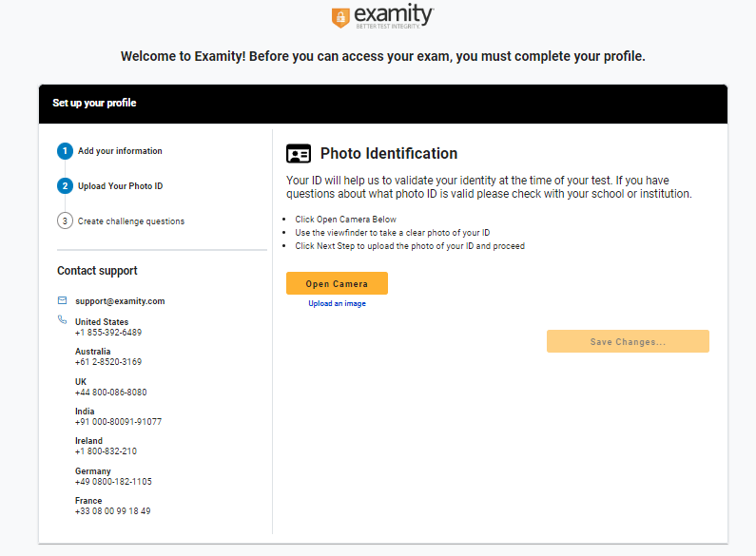Click the India support phone number
Viewport: 756px width, 556px height.
(x=119, y=422)
